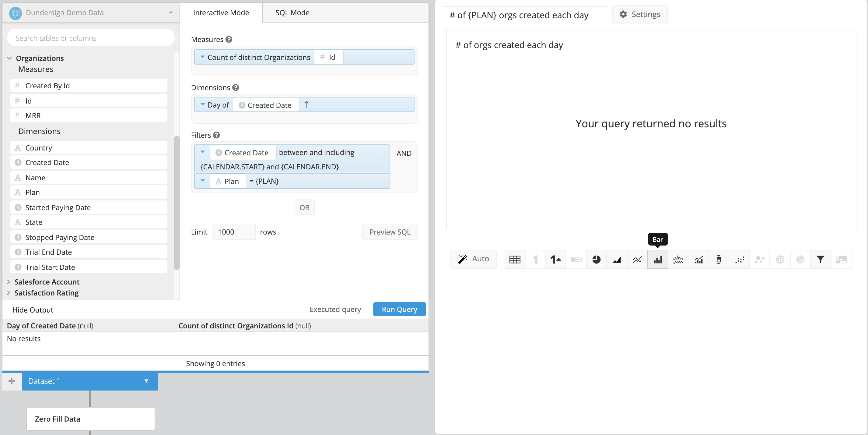Add a new dataset with plus icon

pyautogui.click(x=12, y=381)
